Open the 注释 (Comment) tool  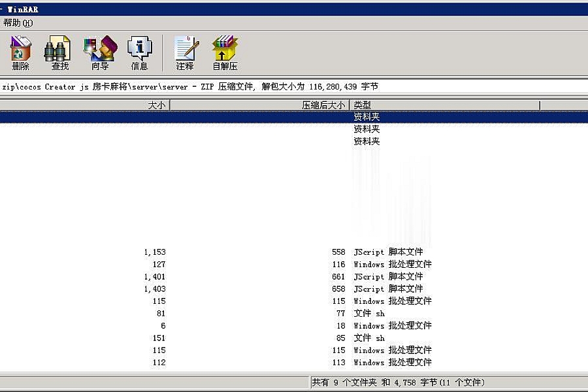point(186,53)
